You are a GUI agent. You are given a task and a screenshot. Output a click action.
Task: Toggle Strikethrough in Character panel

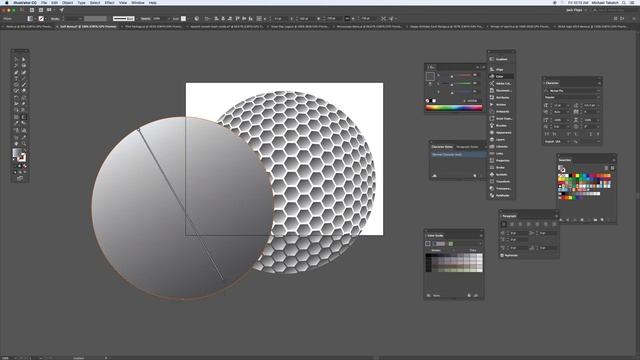point(598,134)
